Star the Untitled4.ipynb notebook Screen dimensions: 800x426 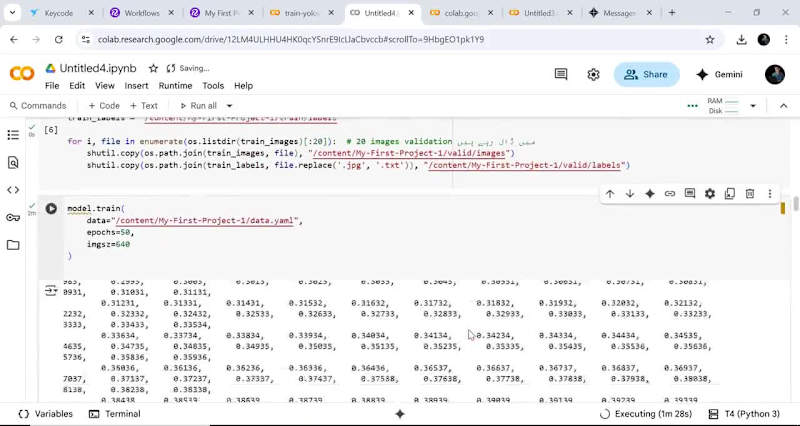click(x=153, y=68)
